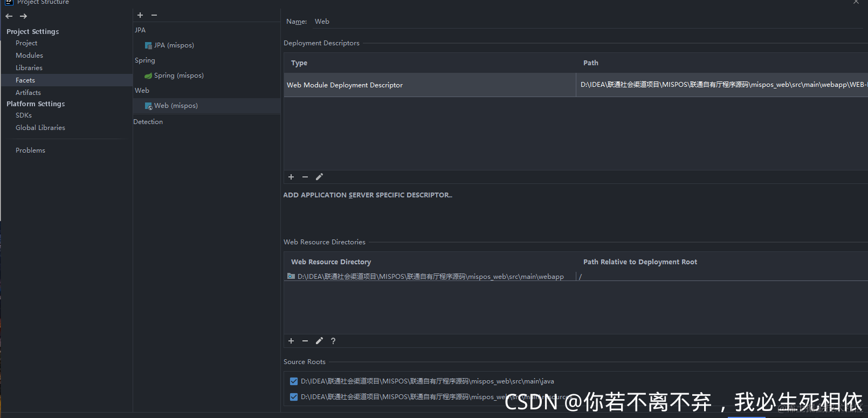
Task: Click the JPA (mispos) facet icon
Action: point(148,45)
